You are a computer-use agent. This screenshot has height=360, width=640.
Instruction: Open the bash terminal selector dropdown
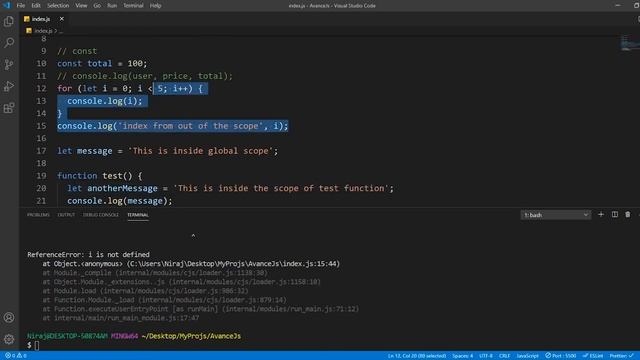click(556, 215)
